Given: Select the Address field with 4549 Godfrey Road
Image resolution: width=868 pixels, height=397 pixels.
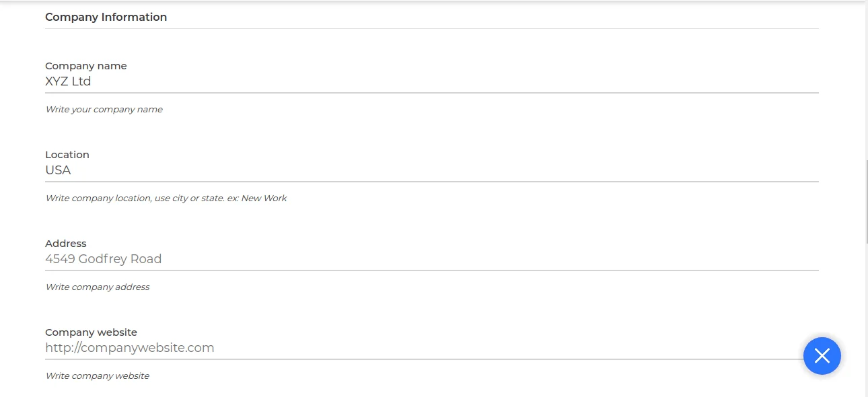Looking at the screenshot, I should tap(431, 259).
